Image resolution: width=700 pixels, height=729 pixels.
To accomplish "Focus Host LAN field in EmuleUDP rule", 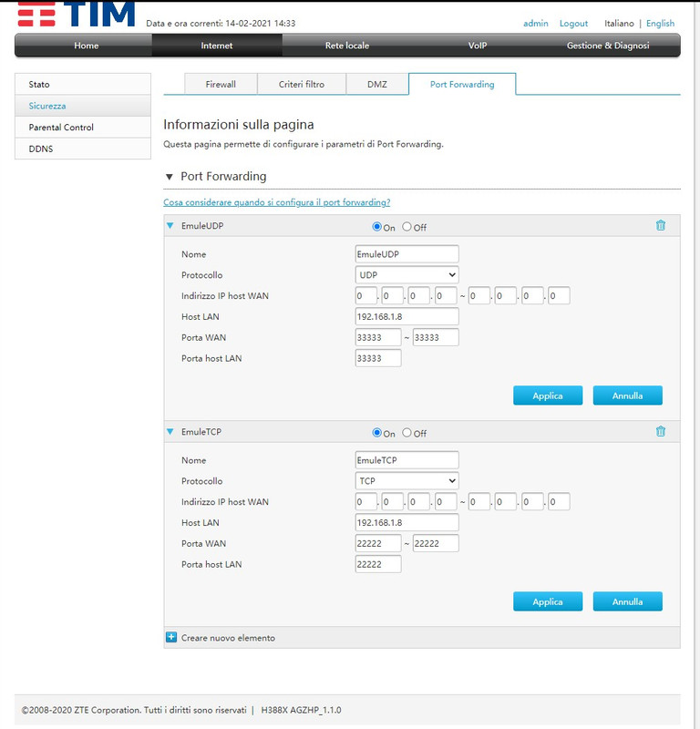I will tap(407, 316).
